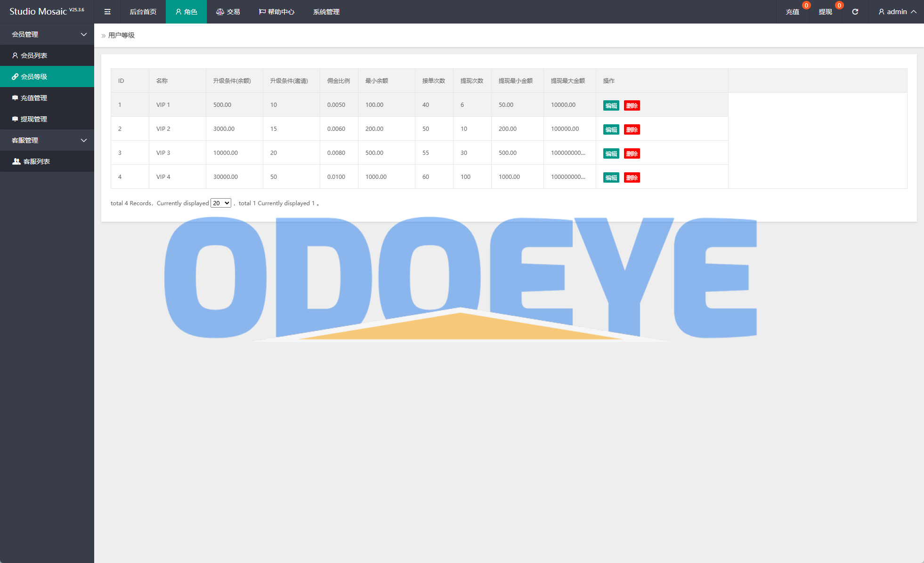Screen dimensions: 924x563
Task: Switch to 交易 top navigation tab
Action: coord(228,12)
